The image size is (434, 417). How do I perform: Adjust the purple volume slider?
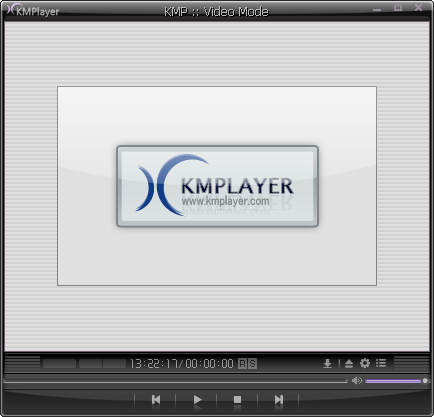click(397, 381)
